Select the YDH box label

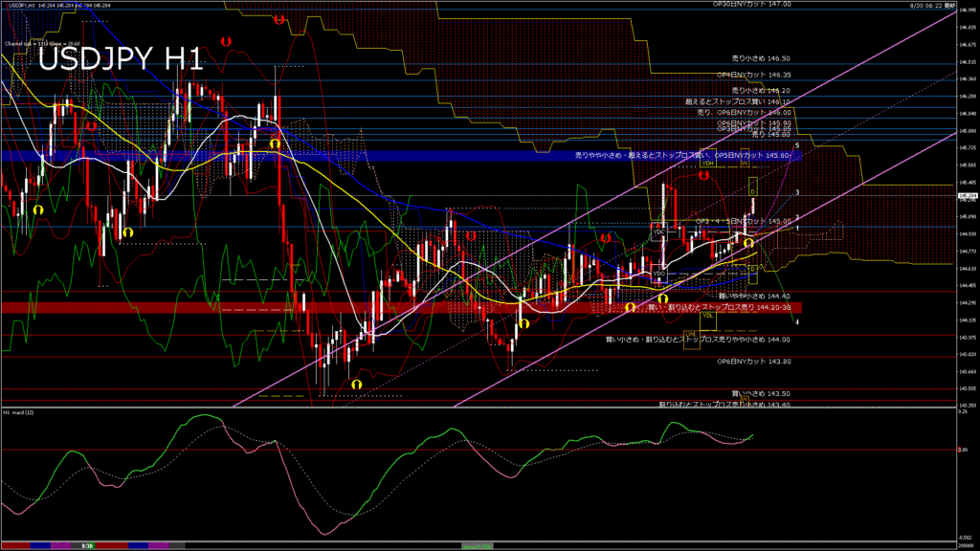pyautogui.click(x=708, y=163)
